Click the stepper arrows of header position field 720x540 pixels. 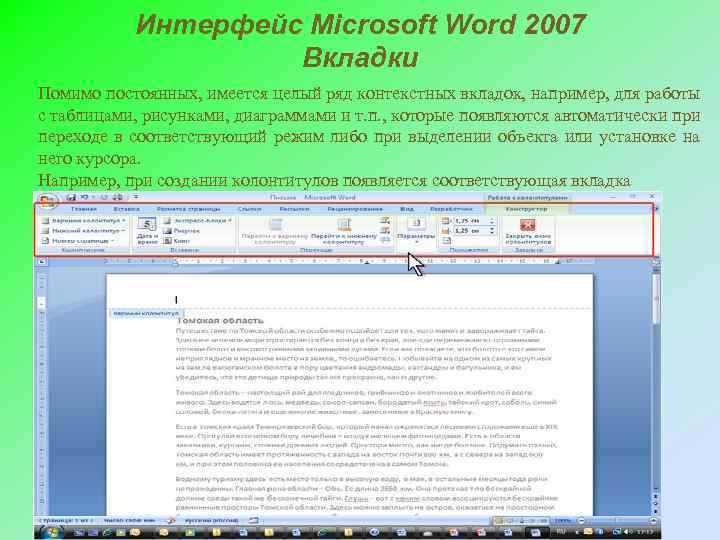tap(492, 220)
